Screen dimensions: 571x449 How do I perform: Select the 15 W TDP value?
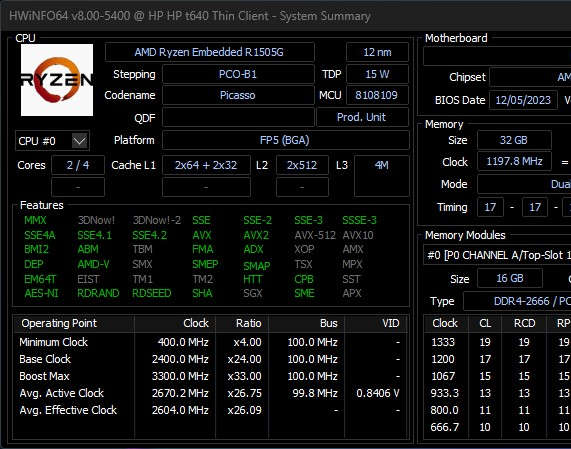[x=377, y=74]
